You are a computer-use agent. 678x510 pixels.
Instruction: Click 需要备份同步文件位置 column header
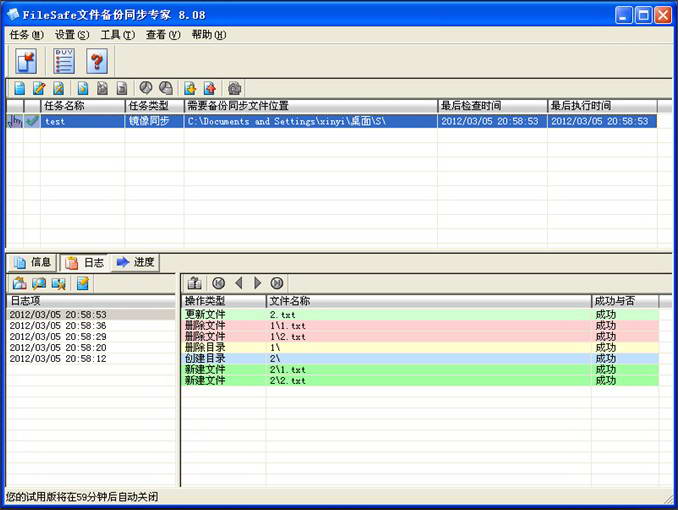pyautogui.click(x=311, y=106)
